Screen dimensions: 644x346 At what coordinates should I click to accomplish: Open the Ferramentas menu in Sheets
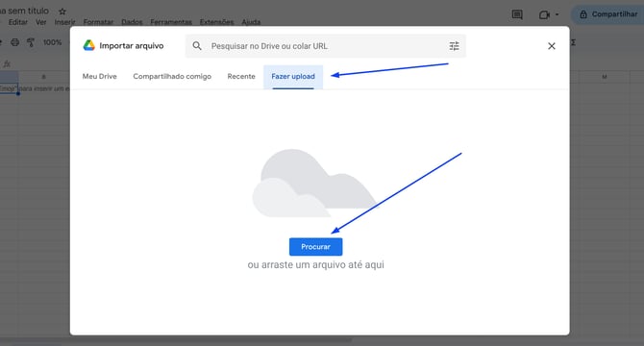pyautogui.click(x=171, y=22)
